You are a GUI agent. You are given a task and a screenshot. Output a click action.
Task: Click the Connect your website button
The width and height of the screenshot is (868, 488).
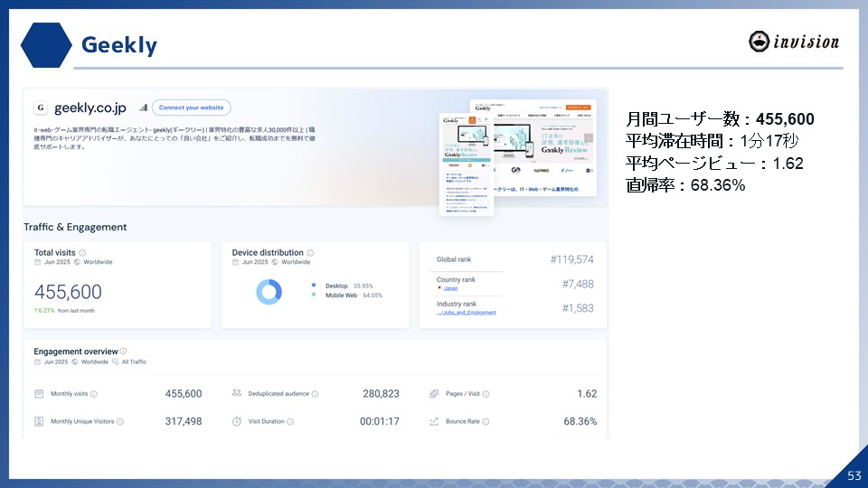(x=191, y=108)
